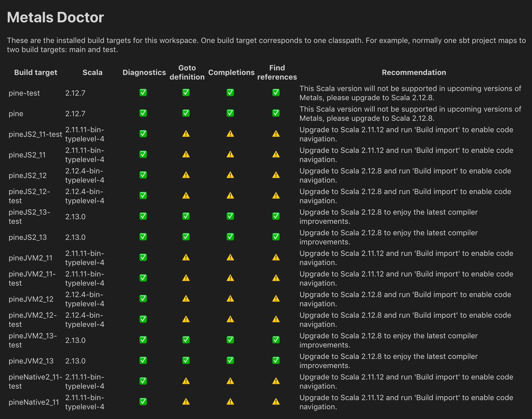Viewport: 532px width, 419px height.
Task: Click pine-test recommendation about Scala 2.12.8
Action: [x=410, y=93]
